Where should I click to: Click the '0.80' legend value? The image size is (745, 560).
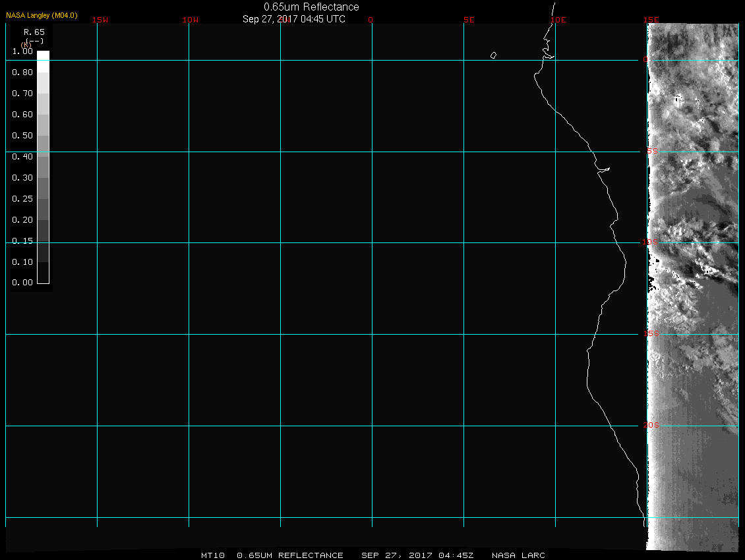(22, 72)
